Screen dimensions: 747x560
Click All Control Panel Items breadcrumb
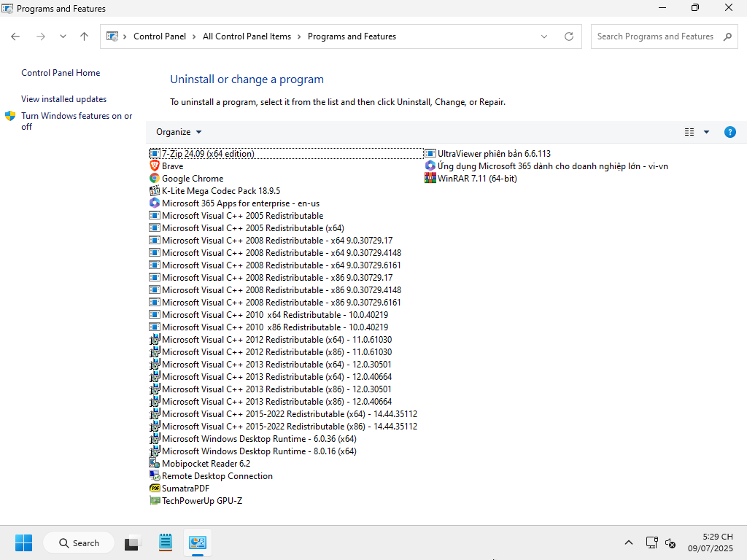(247, 36)
